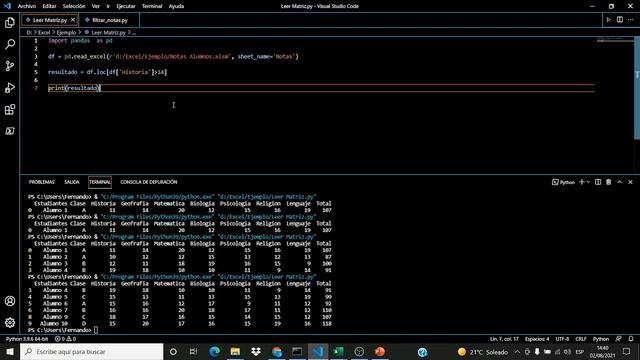
Task: Open Windows Action Center notifications
Action: click(627, 351)
